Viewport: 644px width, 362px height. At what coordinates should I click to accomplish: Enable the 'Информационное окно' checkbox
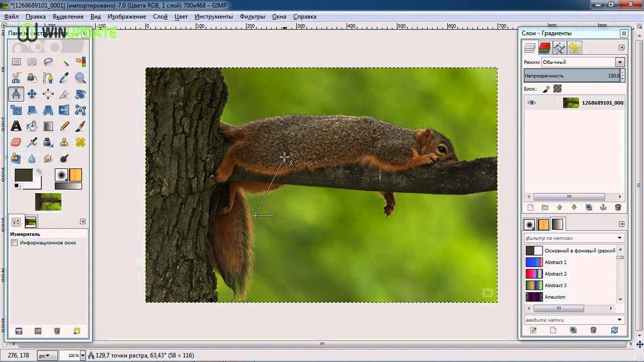coord(14,243)
